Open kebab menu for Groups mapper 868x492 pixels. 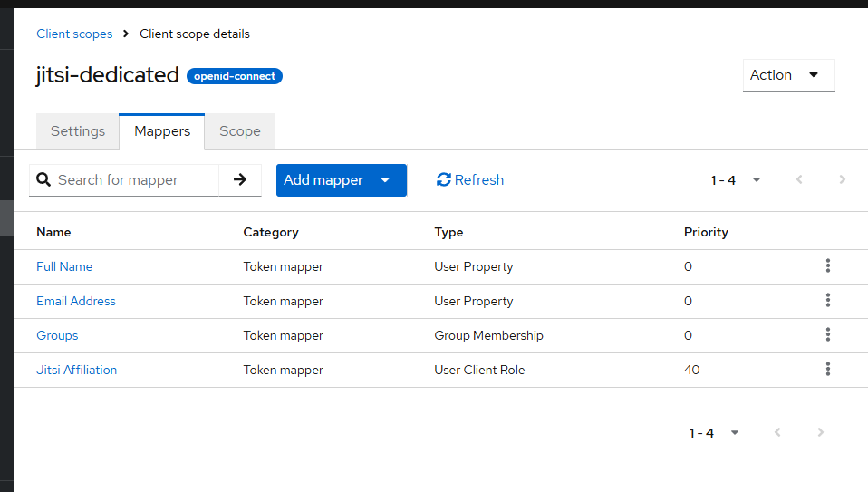(x=828, y=334)
